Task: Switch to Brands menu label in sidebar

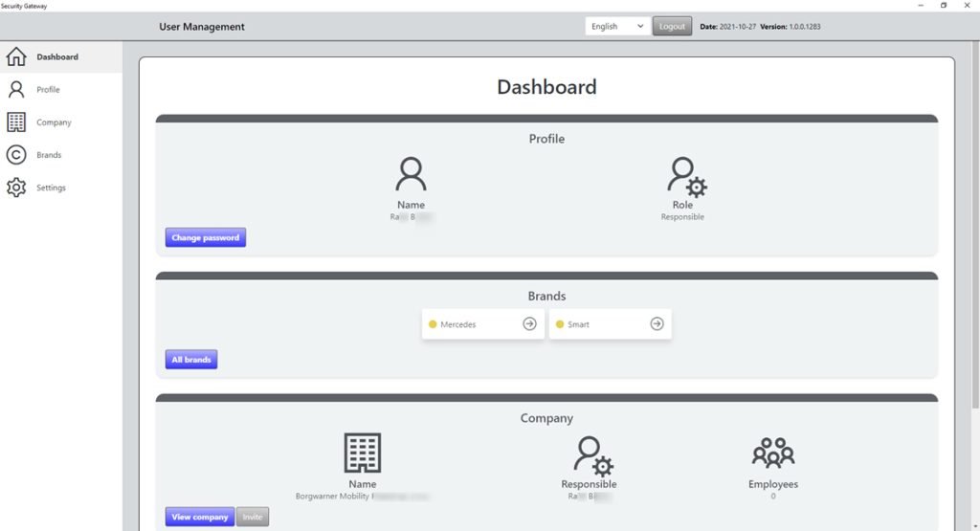Action: point(49,155)
